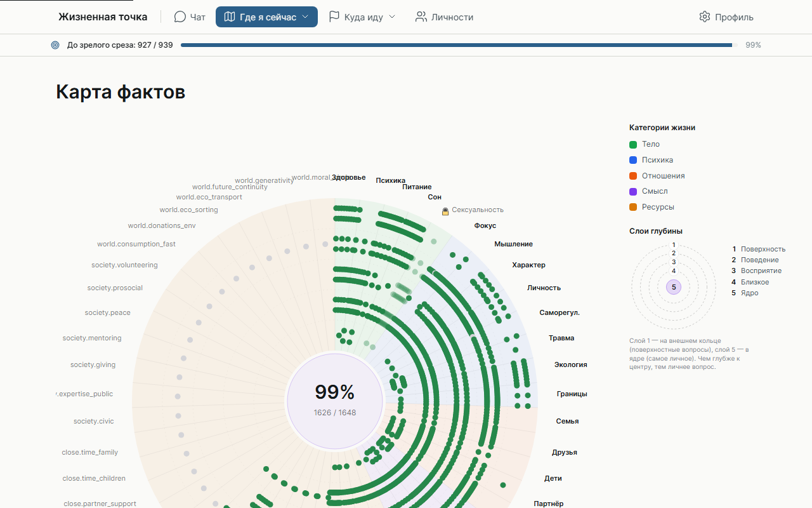Click the Поверхность layer label
This screenshot has width=812, height=508.
tap(763, 249)
